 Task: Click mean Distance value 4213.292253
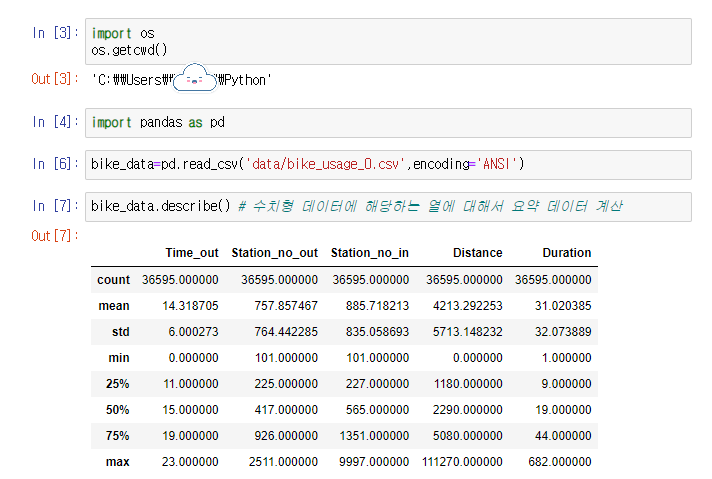click(x=468, y=306)
